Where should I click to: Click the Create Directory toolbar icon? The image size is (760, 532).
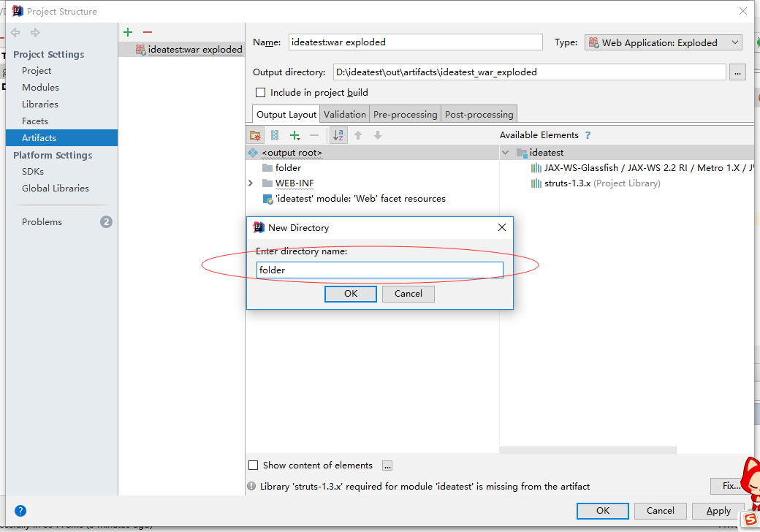(255, 135)
